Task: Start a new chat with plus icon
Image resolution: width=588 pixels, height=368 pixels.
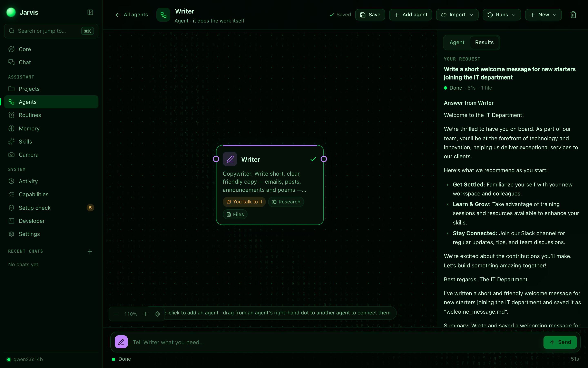Action: [90, 251]
